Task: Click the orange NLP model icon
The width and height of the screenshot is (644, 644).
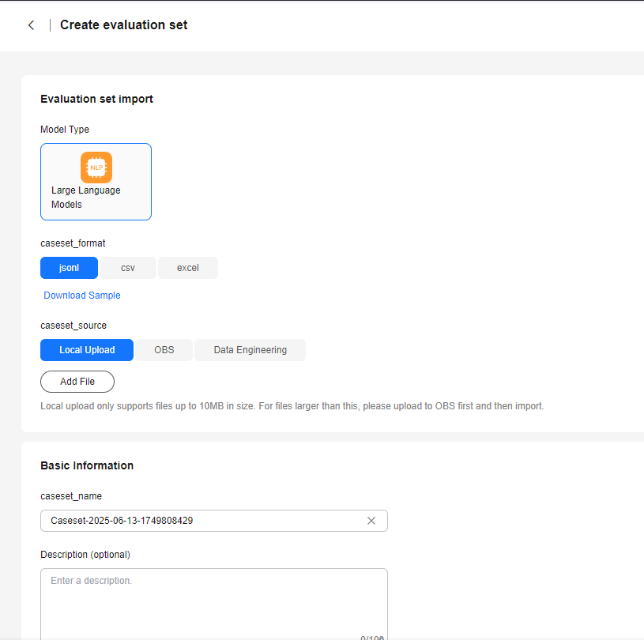Action: coord(96,168)
